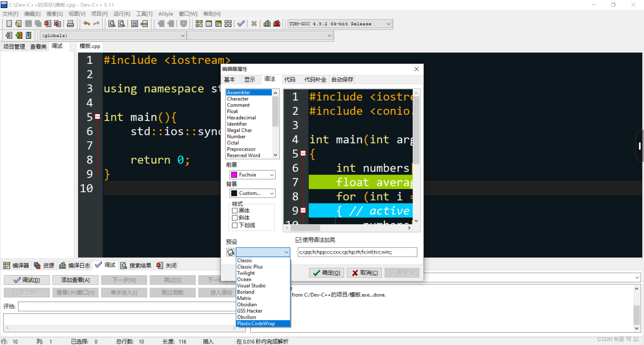Click the Compile check-mark icon
The height and width of the screenshot is (345, 644).
pyautogui.click(x=241, y=23)
